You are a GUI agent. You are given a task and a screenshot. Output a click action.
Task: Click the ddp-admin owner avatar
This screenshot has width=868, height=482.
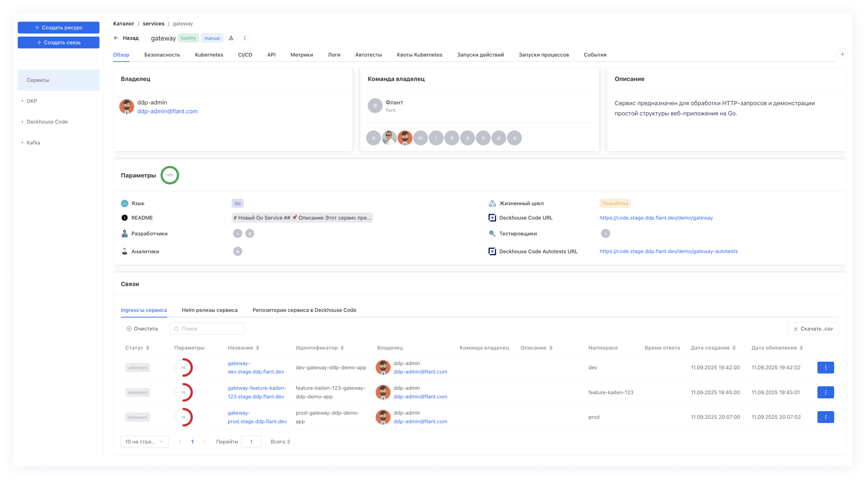(127, 107)
